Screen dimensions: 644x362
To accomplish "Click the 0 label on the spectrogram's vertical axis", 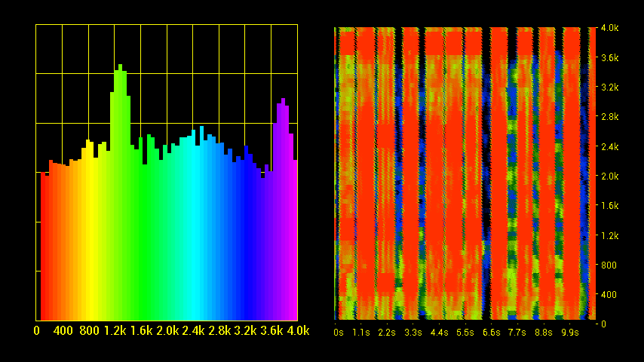I will [x=603, y=324].
